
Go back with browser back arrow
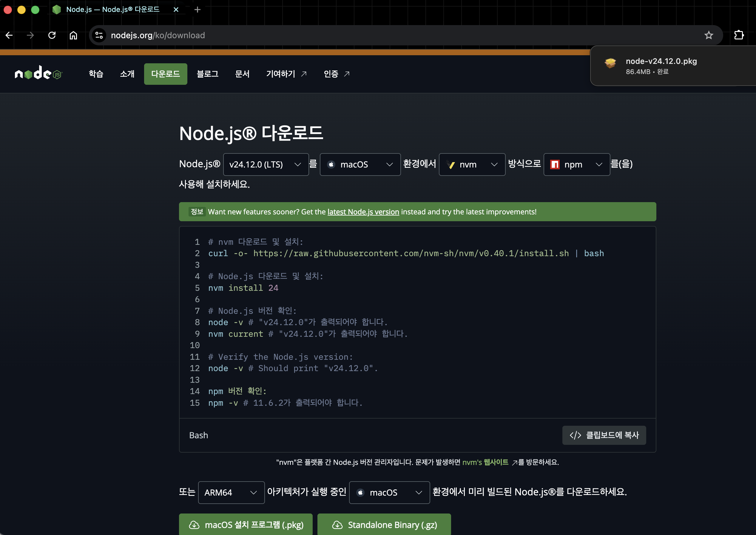[x=9, y=35]
